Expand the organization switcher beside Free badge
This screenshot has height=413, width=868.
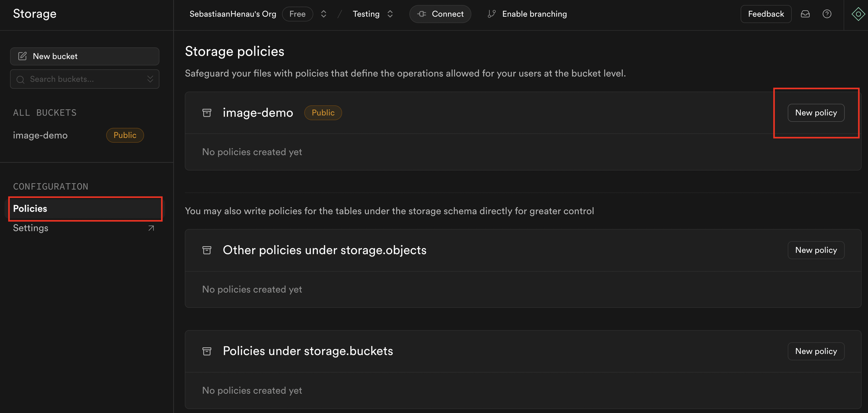pos(323,14)
